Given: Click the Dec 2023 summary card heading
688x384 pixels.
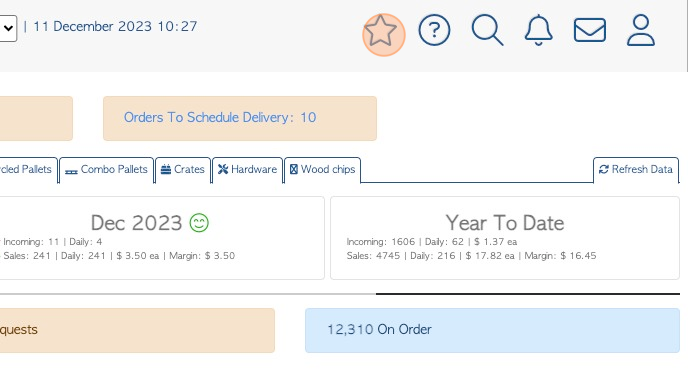Looking at the screenshot, I should point(136,223).
